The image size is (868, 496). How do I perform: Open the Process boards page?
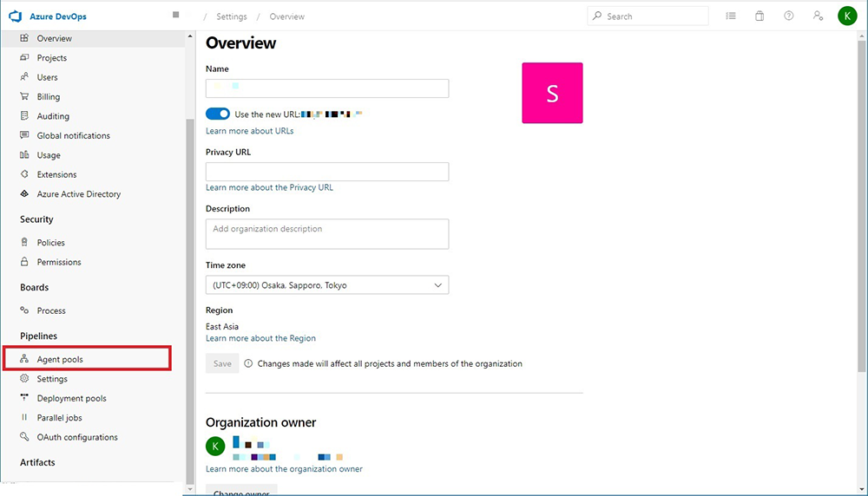pyautogui.click(x=51, y=310)
